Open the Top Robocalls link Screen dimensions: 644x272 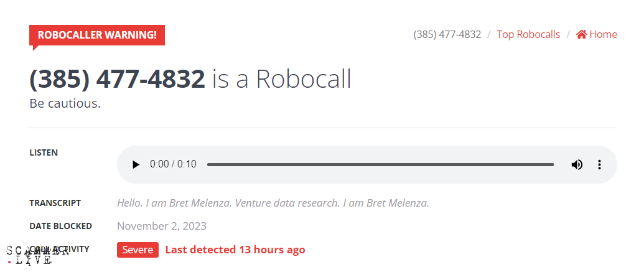(528, 35)
